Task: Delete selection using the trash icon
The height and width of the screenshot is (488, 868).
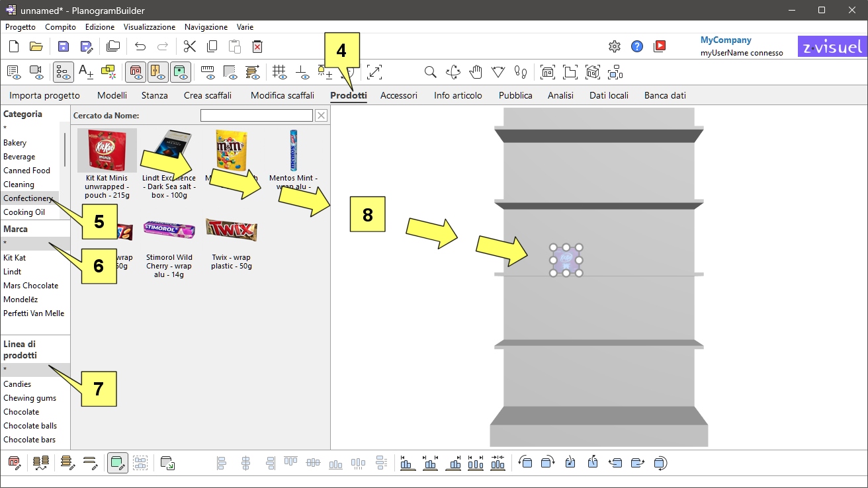Action: 257,46
